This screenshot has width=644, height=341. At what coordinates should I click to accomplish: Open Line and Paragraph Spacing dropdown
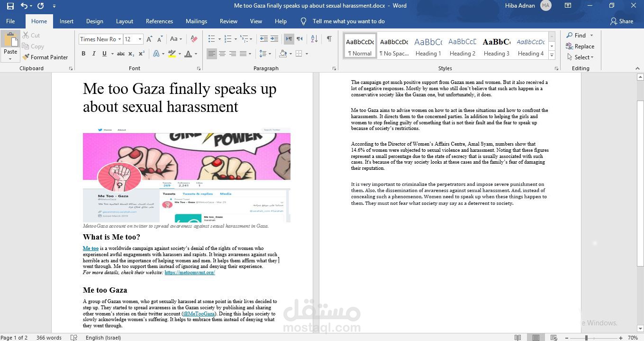click(265, 54)
